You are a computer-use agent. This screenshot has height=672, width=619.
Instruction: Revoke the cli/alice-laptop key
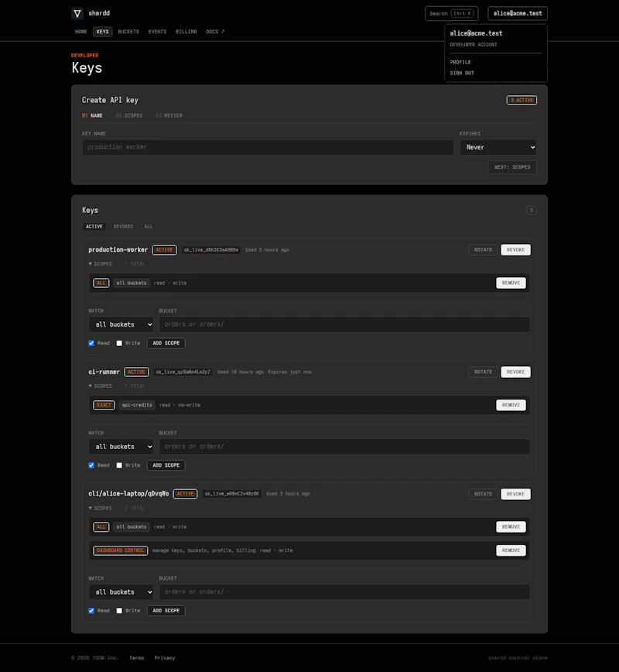tap(515, 494)
